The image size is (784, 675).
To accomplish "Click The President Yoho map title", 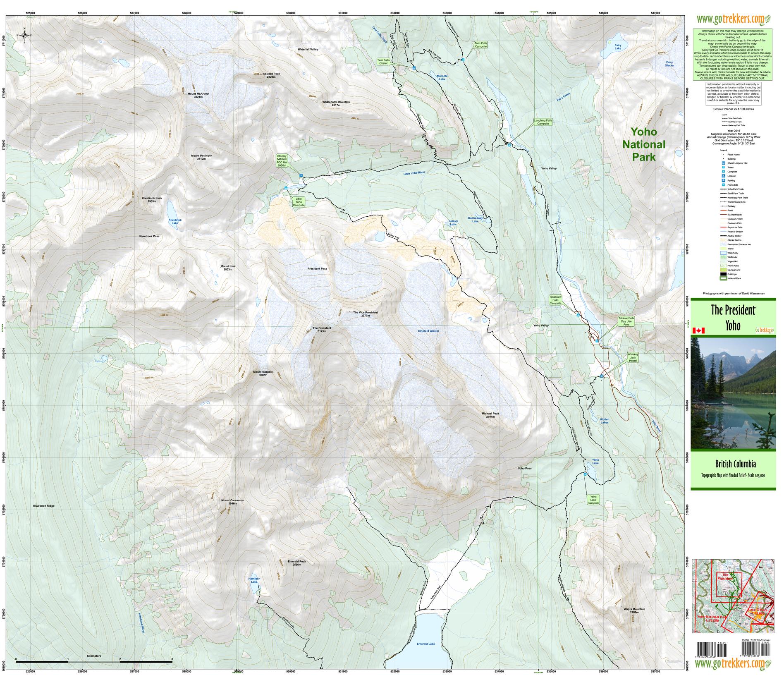I will click(x=733, y=318).
